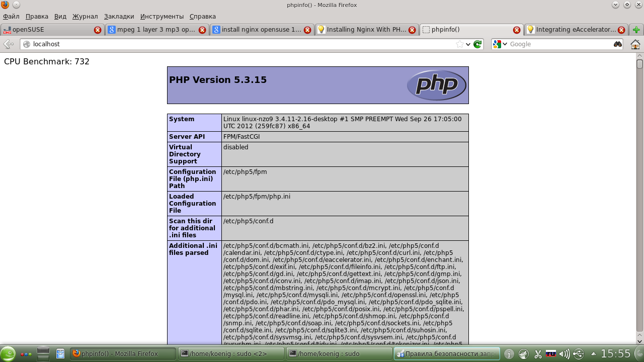Open the URL history dropdown arrow
This screenshot has height=362, width=644.
[468, 44]
